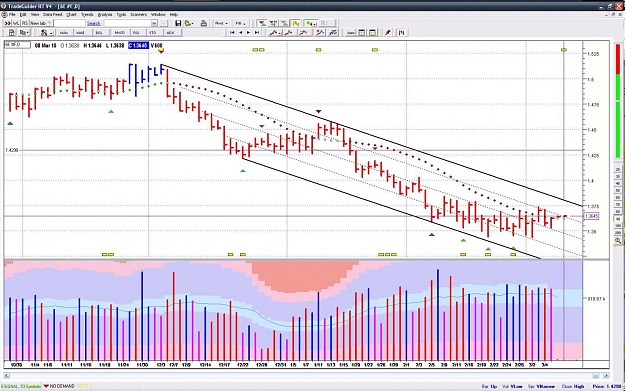Click the magnifier zoom icon on right panel
This screenshot has width=625, height=391.
(618, 240)
